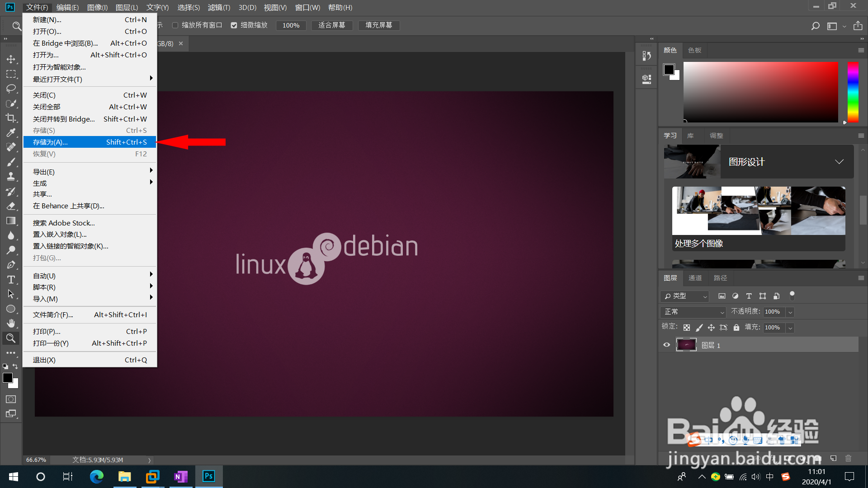The image size is (868, 488).
Task: Open the 正常 blend mode dropdown
Action: click(x=693, y=312)
